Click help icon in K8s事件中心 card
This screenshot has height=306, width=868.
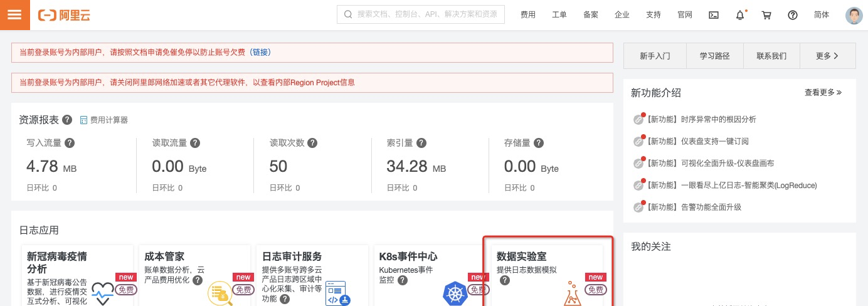(x=403, y=280)
